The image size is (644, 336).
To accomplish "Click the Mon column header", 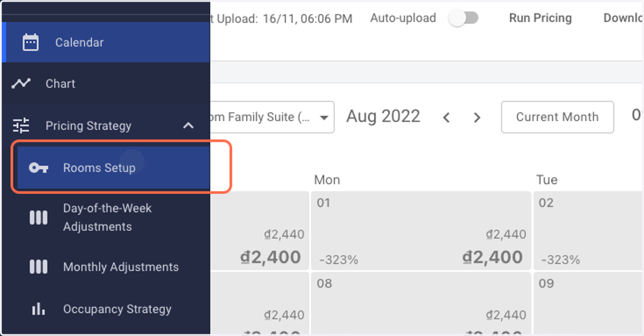I will 327,180.
